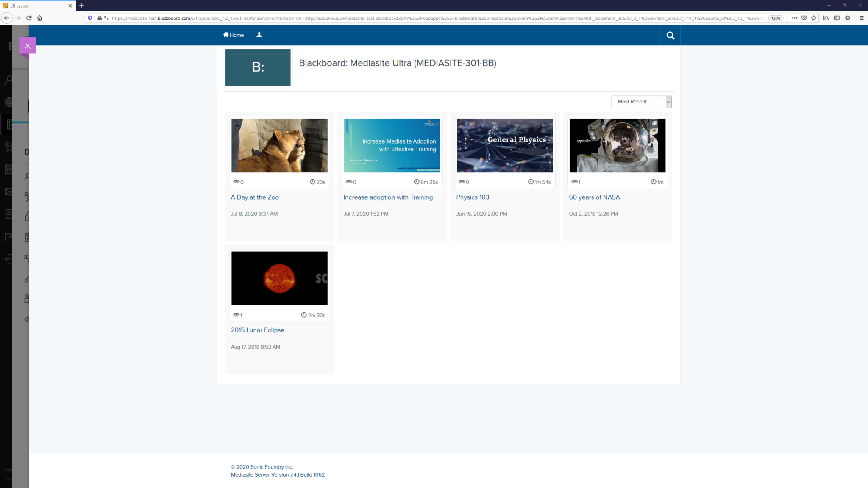Reload the page with browser refresh icon
This screenshot has width=868, height=488.
(29, 18)
